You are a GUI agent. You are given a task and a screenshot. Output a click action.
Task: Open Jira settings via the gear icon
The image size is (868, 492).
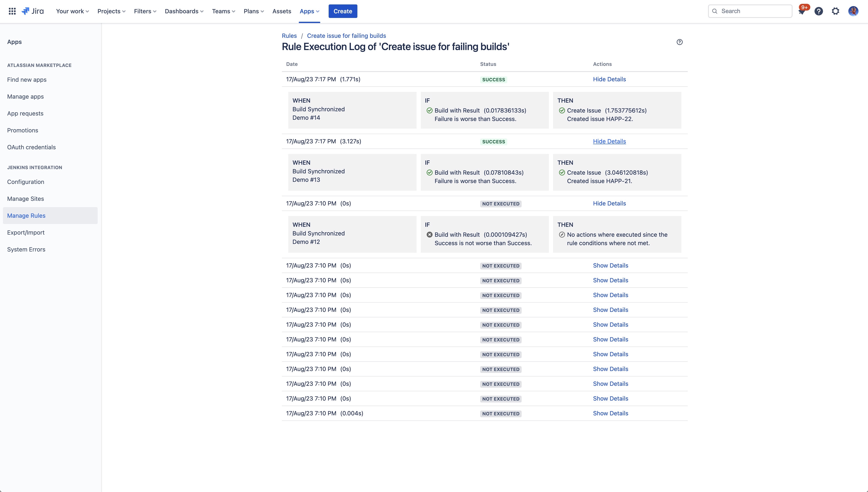pos(835,11)
